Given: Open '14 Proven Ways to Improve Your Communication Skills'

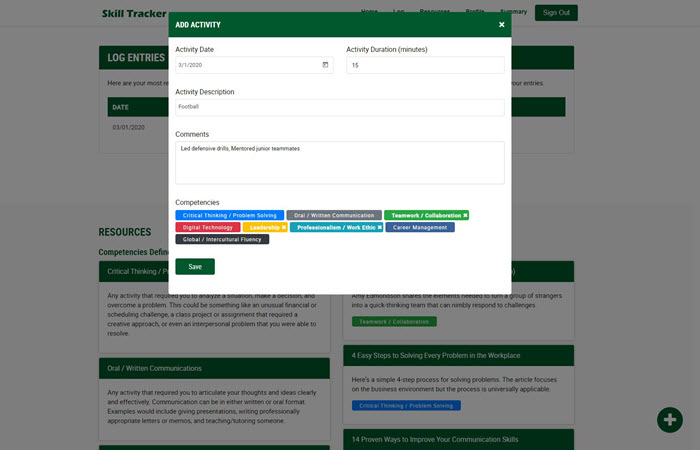Looking at the screenshot, I should click(x=435, y=439).
